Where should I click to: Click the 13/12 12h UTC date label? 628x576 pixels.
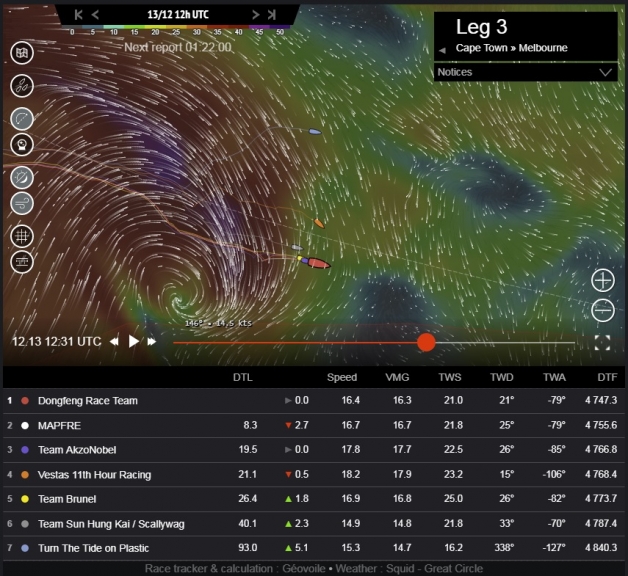[178, 15]
